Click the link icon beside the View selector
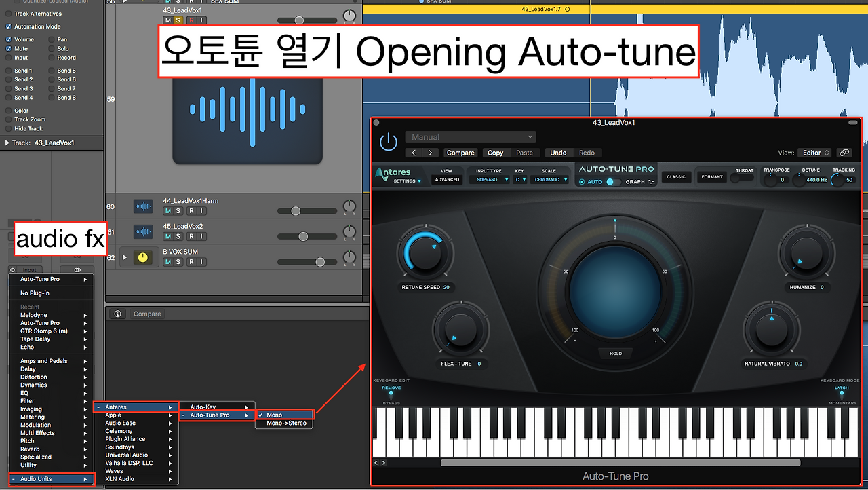Image resolution: width=868 pixels, height=490 pixels. 844,153
